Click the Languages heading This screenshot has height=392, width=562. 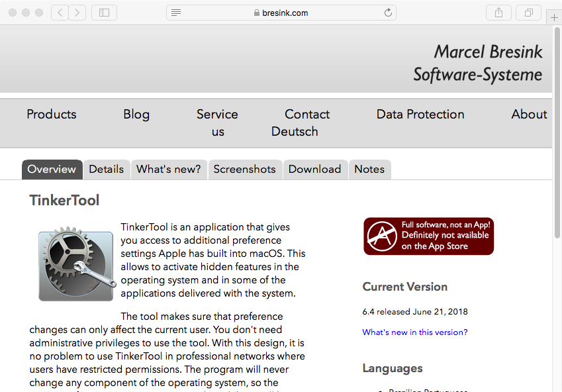[x=393, y=368]
